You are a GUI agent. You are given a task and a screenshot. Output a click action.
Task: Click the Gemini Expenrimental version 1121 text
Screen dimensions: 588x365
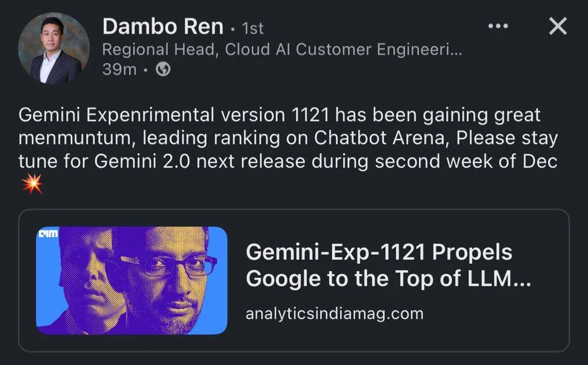point(174,114)
